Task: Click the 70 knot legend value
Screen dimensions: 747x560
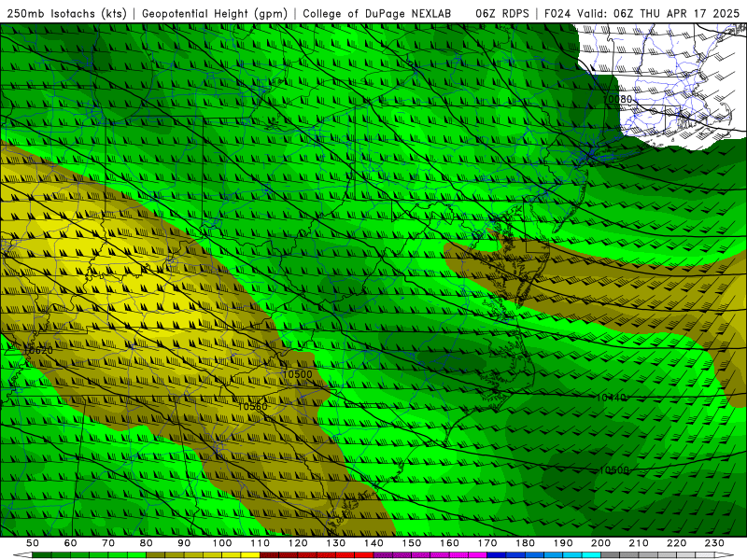Action: 108,543
